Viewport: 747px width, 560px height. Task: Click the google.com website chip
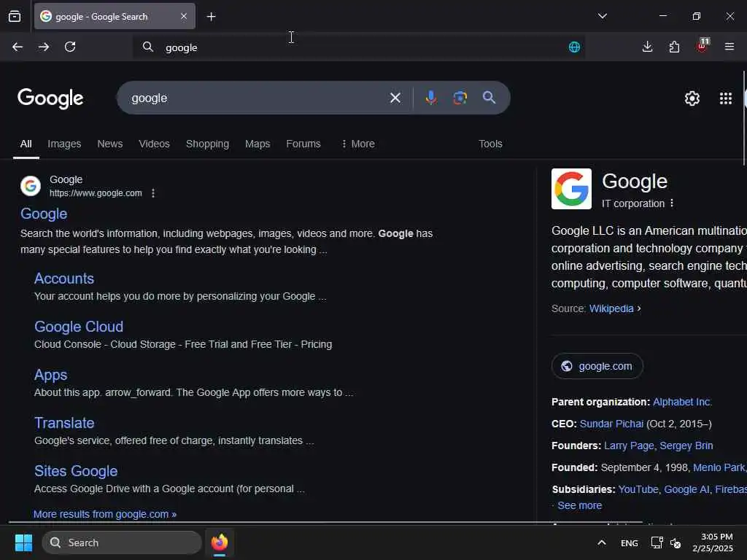597,366
